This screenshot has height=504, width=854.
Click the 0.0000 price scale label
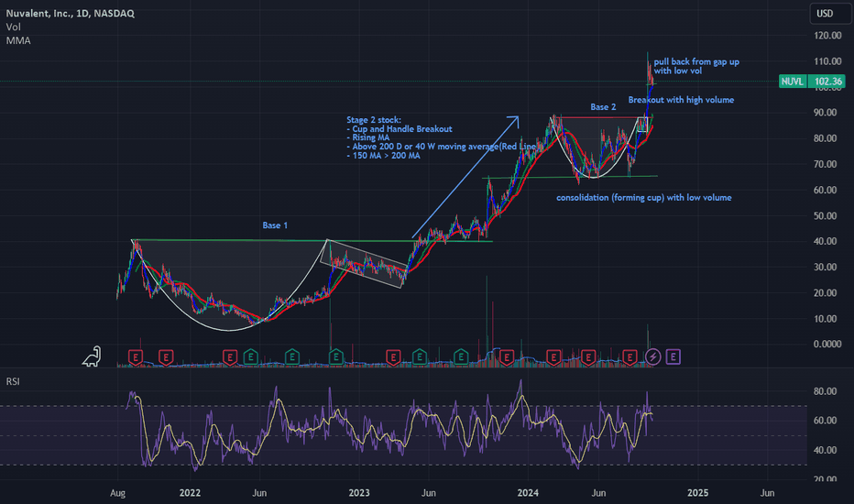coord(827,344)
